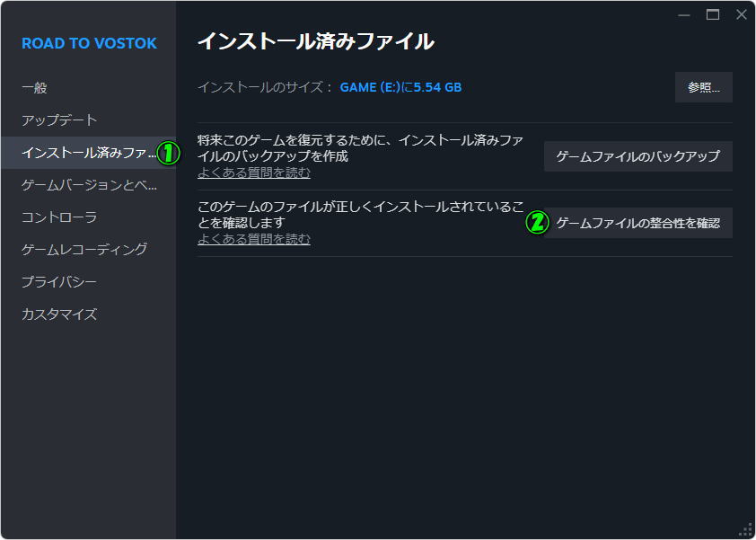Click the 参照... browse button
756x540 pixels.
pos(703,87)
